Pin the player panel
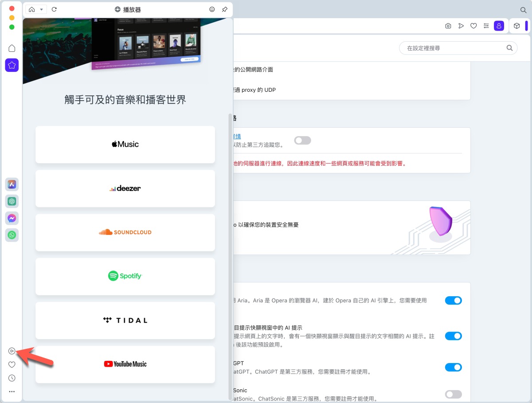Image resolution: width=532 pixels, height=403 pixels. point(225,9)
